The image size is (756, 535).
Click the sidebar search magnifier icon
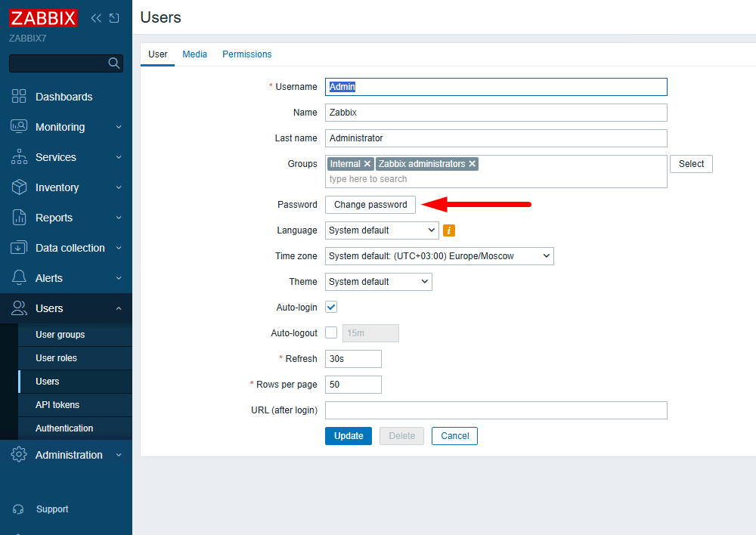[114, 63]
